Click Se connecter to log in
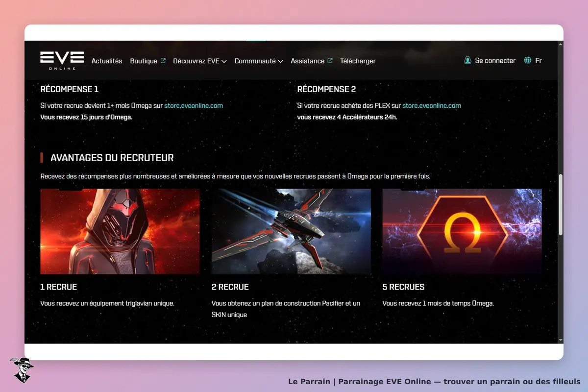This screenshot has height=392, width=588. coord(495,60)
